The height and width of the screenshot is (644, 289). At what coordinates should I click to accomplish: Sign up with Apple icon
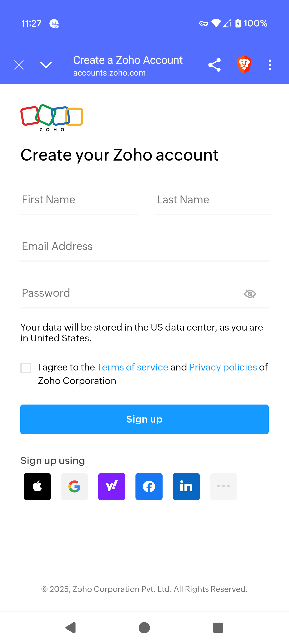pyautogui.click(x=37, y=486)
